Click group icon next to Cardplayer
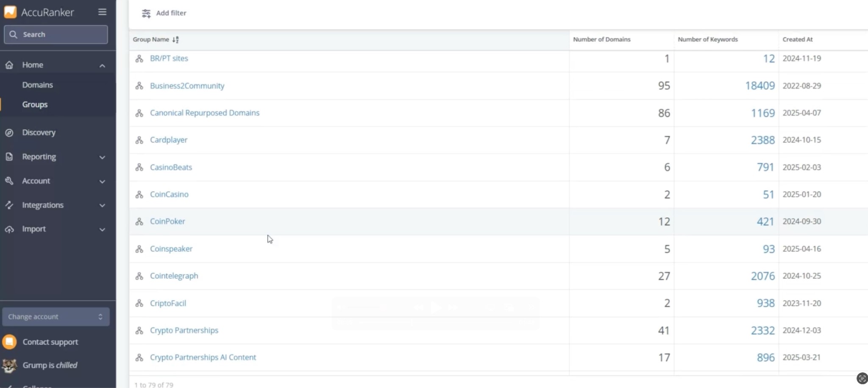The width and height of the screenshot is (868, 388). pyautogui.click(x=139, y=140)
